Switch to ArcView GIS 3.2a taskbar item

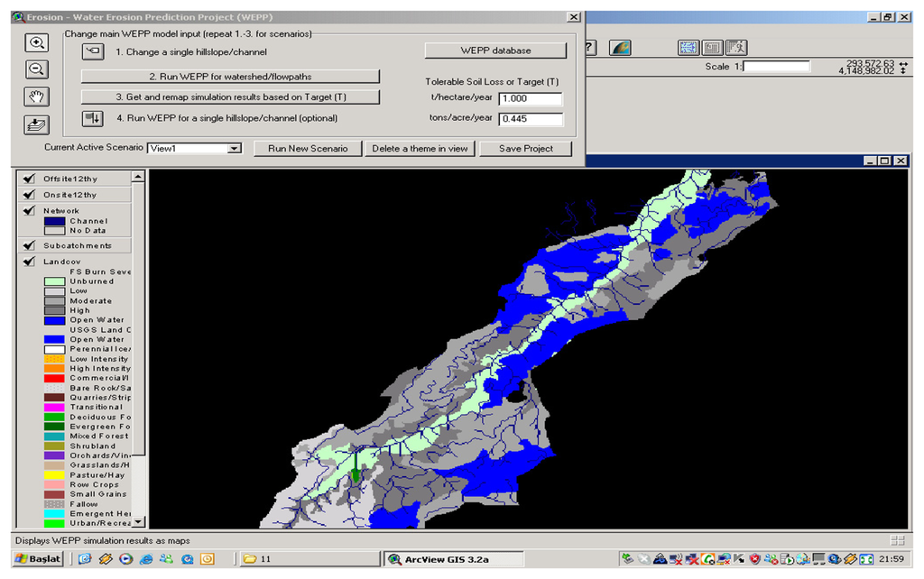(441, 559)
